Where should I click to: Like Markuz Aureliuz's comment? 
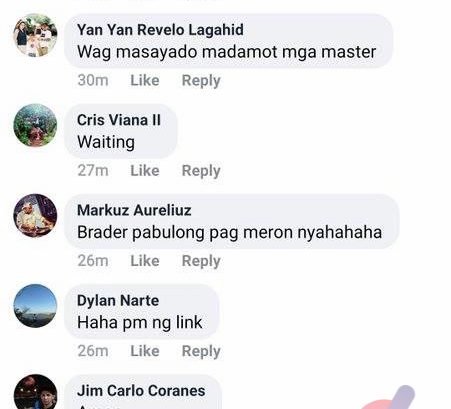(145, 261)
